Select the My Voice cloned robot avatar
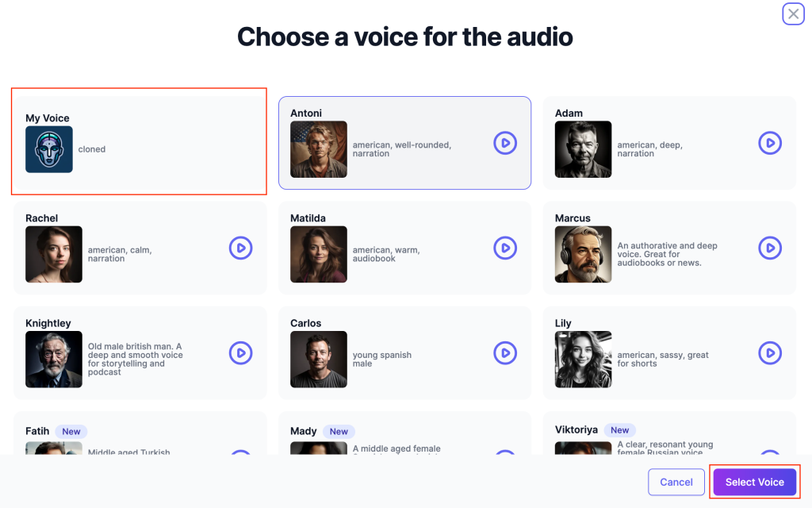 49,149
